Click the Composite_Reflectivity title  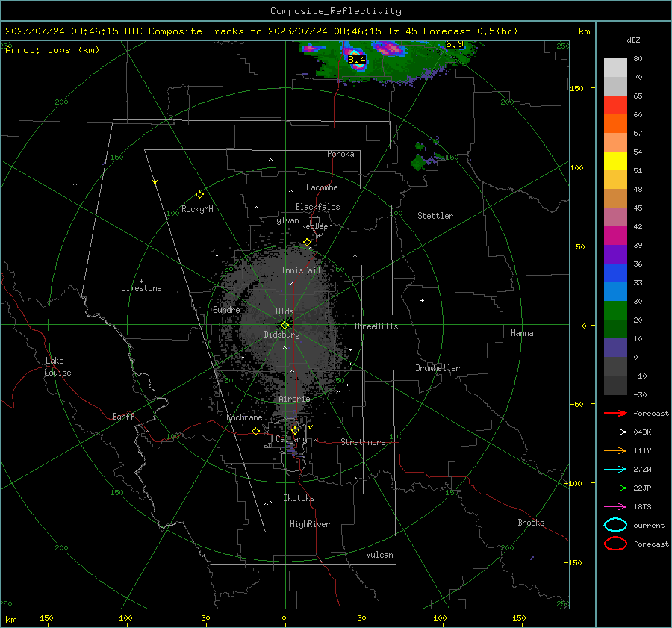[x=336, y=11]
